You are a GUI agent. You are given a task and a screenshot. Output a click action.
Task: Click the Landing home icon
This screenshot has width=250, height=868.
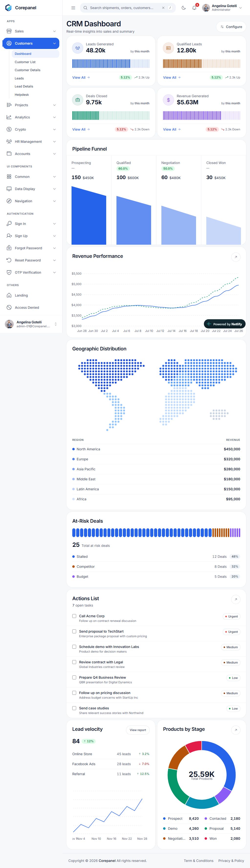click(9, 296)
